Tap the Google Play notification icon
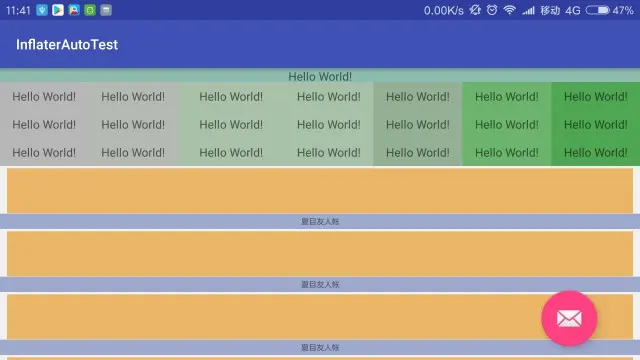640x360 pixels. click(58, 10)
